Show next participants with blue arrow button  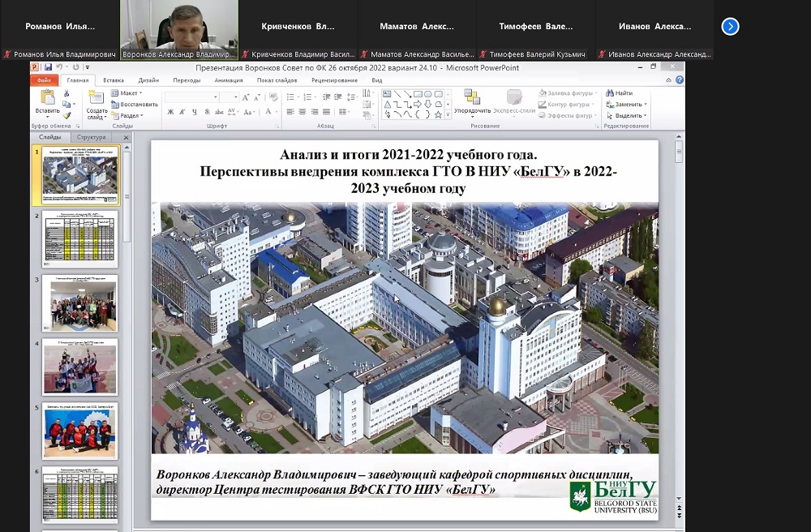(730, 26)
